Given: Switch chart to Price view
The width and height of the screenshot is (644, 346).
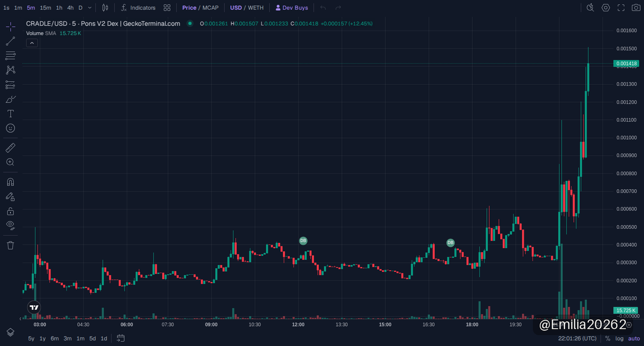Looking at the screenshot, I should click(x=189, y=8).
